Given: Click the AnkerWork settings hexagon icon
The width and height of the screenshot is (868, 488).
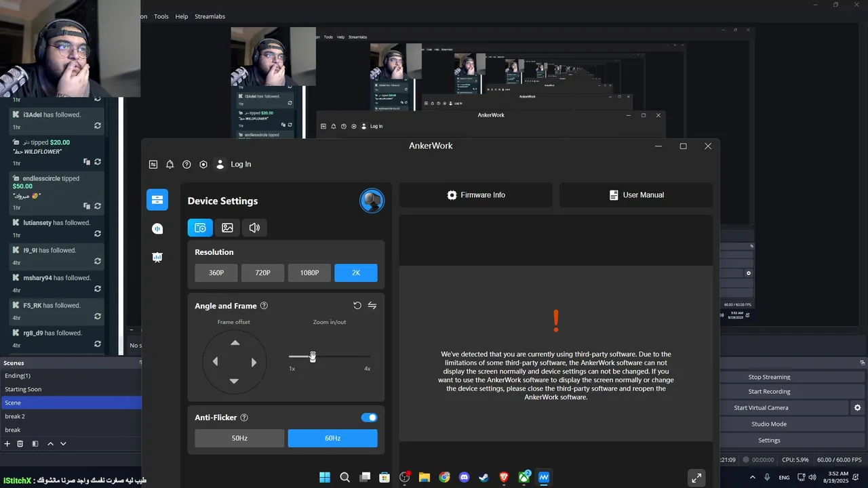Looking at the screenshot, I should (203, 164).
